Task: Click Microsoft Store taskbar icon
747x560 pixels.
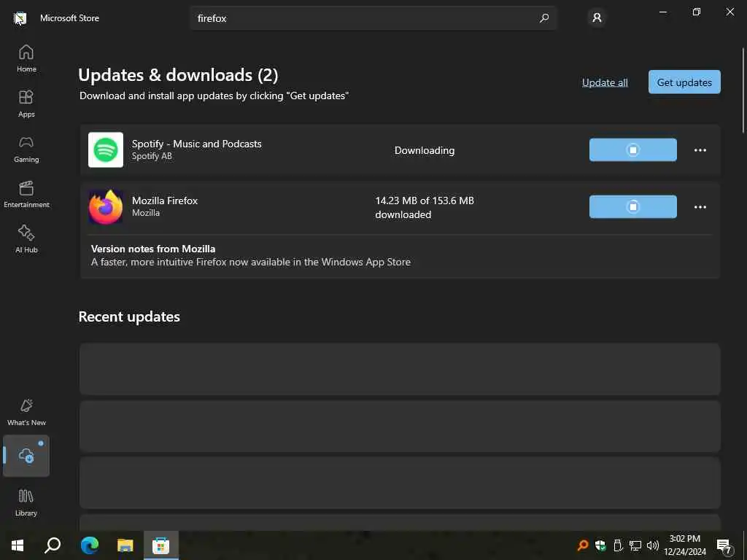Action: pos(161,545)
